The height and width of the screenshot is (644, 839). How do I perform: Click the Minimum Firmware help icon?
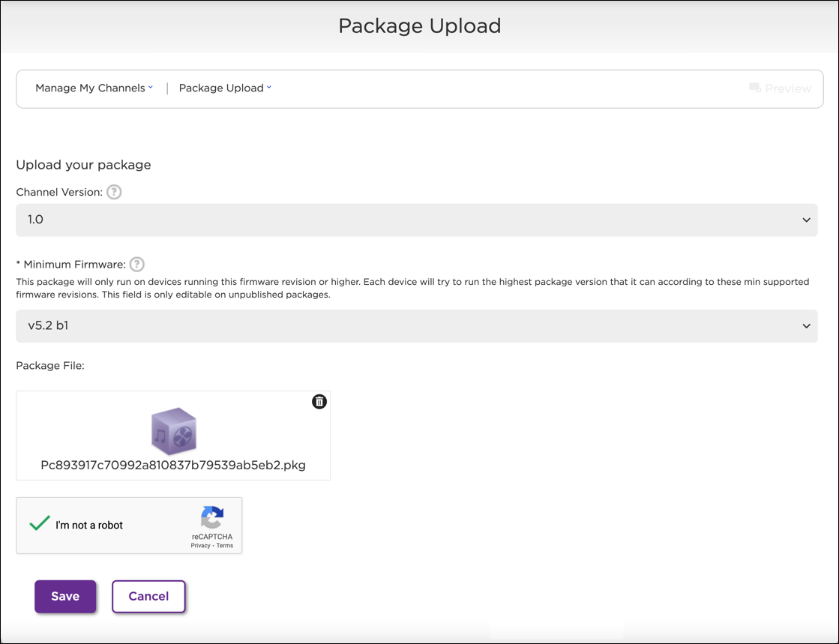point(136,264)
